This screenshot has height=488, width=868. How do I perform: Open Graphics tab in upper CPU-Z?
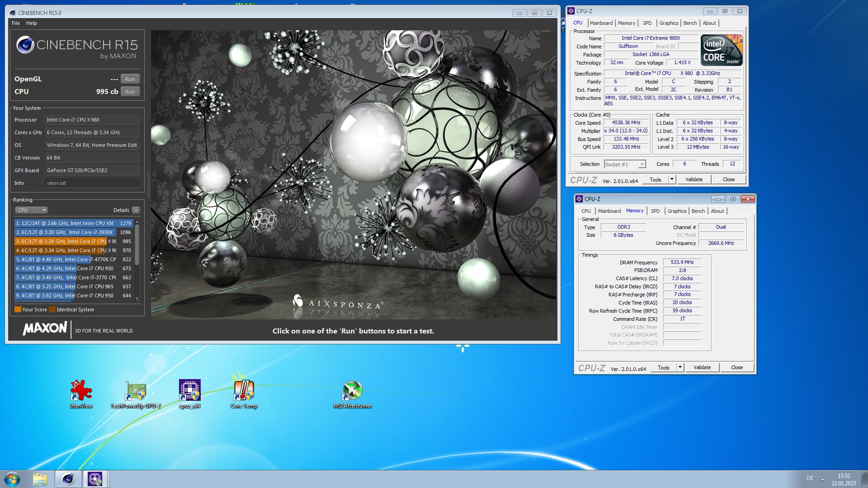669,23
